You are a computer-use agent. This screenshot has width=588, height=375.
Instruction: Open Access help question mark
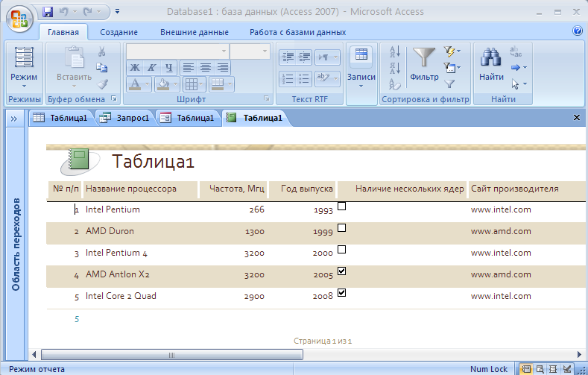point(578,31)
